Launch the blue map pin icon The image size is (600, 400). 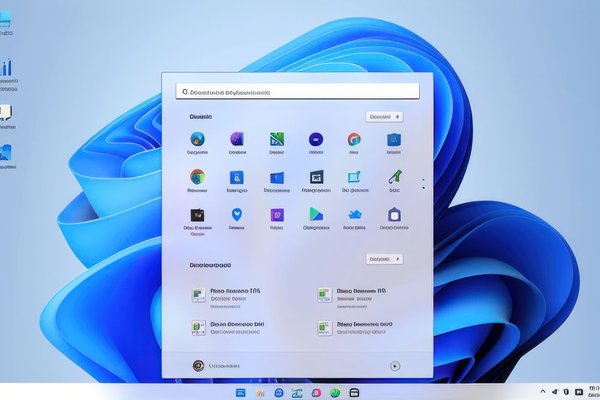point(237,215)
